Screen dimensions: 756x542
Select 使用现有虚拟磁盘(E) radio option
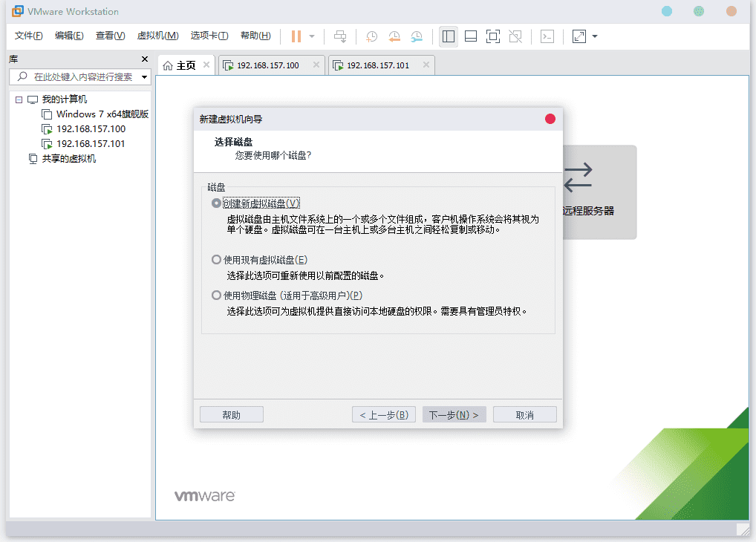217,260
